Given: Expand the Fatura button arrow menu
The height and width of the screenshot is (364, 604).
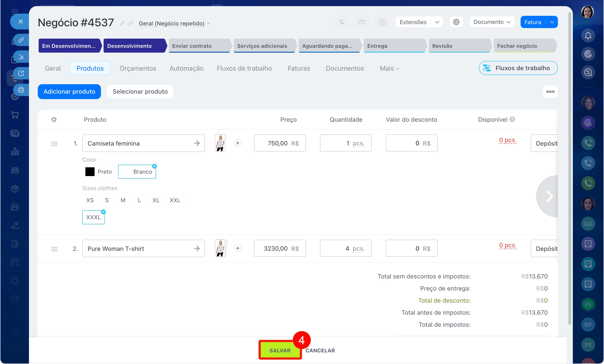Looking at the screenshot, I should click(552, 22).
